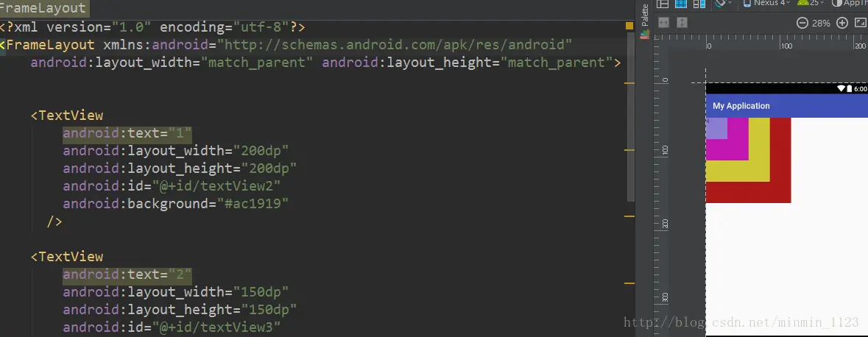This screenshot has width=868, height=337.
Task: Click the android:background="#ac1919" line
Action: click(176, 204)
